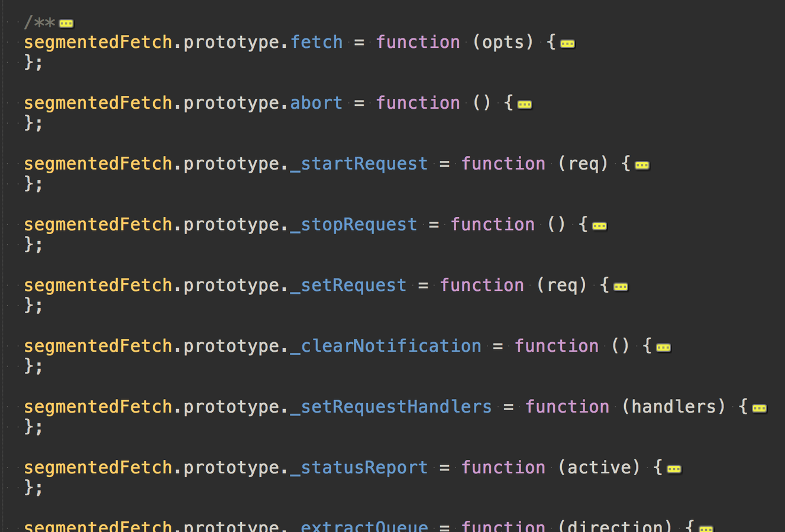Click the '_extractQueue' method name
785x532 pixels.
359,525
